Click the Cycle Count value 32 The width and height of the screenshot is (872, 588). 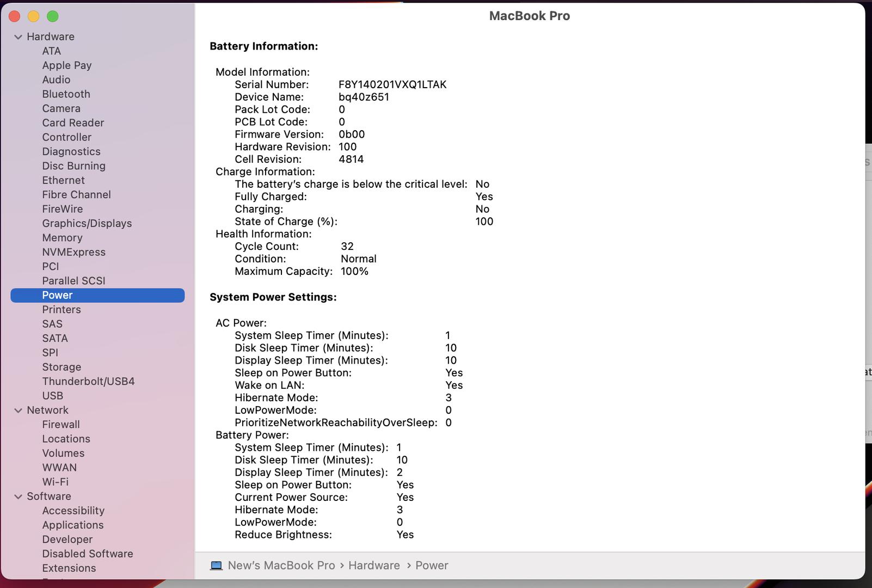[x=347, y=247]
